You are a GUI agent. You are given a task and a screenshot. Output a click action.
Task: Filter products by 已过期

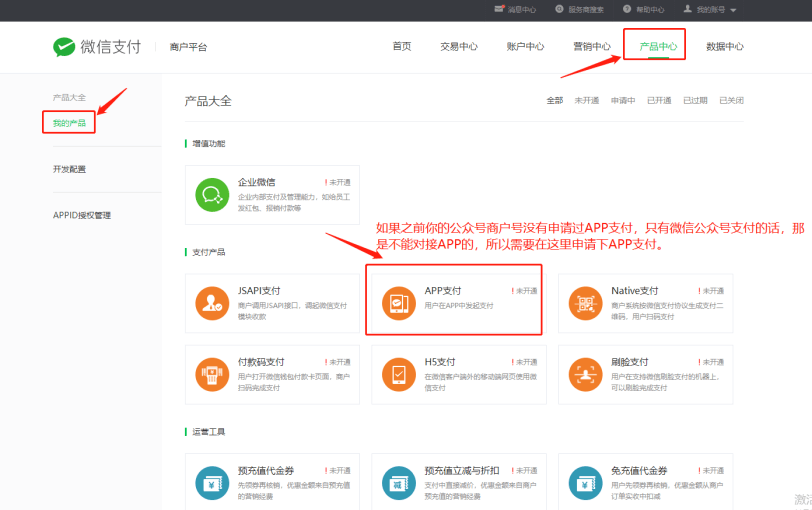[x=695, y=100]
